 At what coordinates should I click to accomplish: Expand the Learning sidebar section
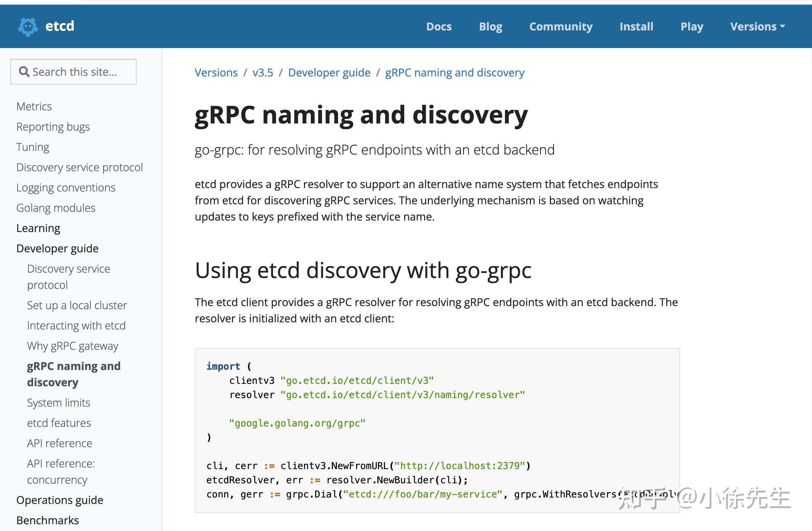coord(38,228)
